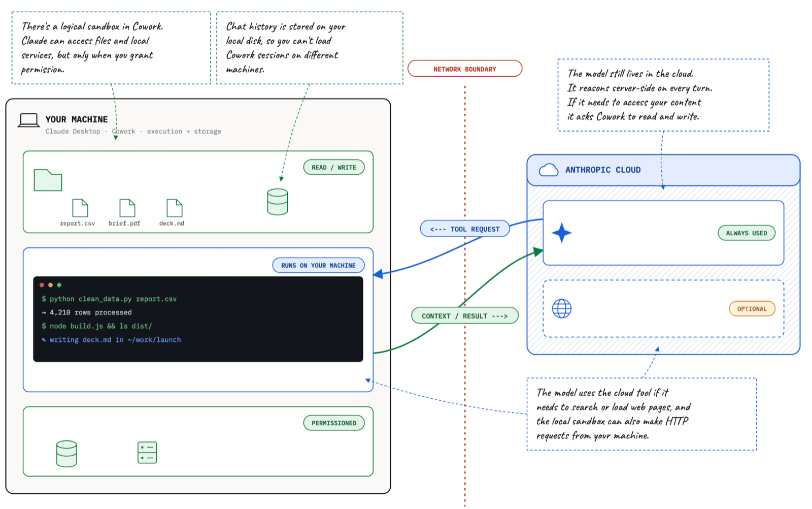Click the orange dot in the terminal title bar
The image size is (812, 509).
(50, 285)
